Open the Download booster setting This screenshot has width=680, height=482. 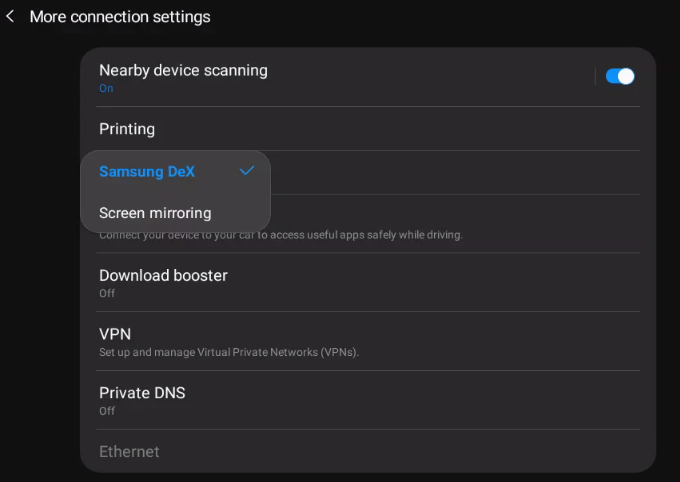coord(368,282)
